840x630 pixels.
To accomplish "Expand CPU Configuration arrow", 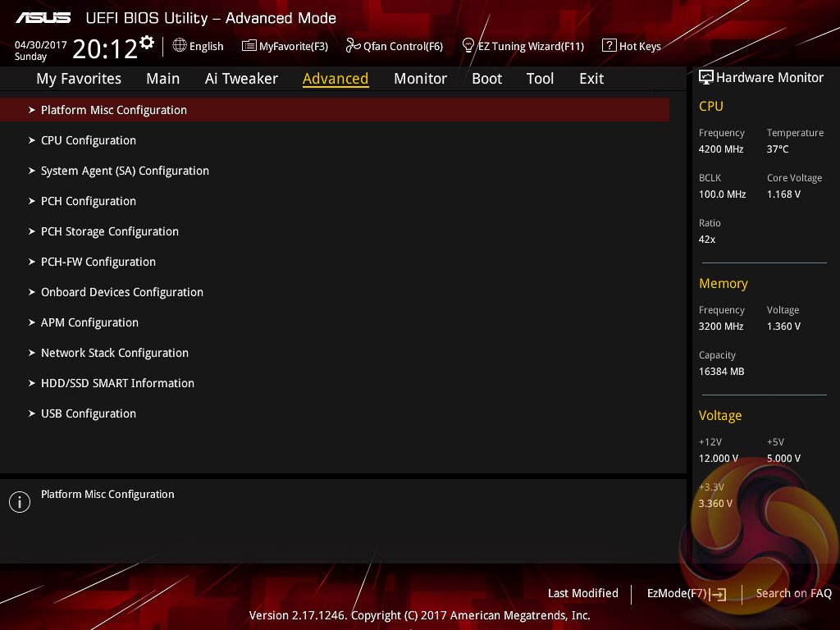I will coord(32,140).
